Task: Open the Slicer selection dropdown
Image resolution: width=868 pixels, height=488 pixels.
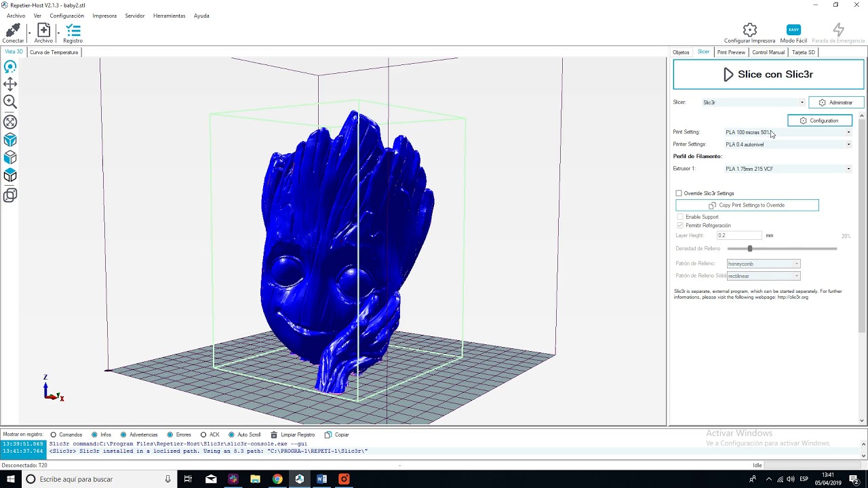Action: tap(753, 102)
